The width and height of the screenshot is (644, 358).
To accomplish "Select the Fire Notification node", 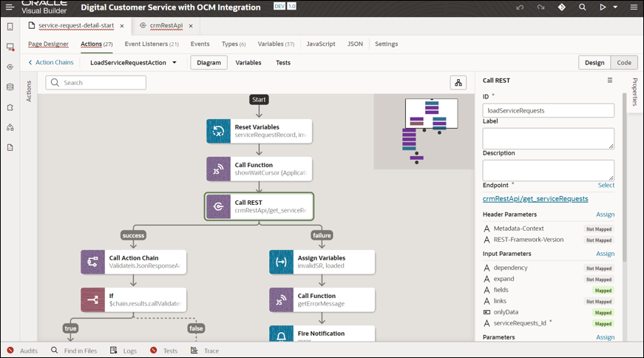I will point(322,334).
